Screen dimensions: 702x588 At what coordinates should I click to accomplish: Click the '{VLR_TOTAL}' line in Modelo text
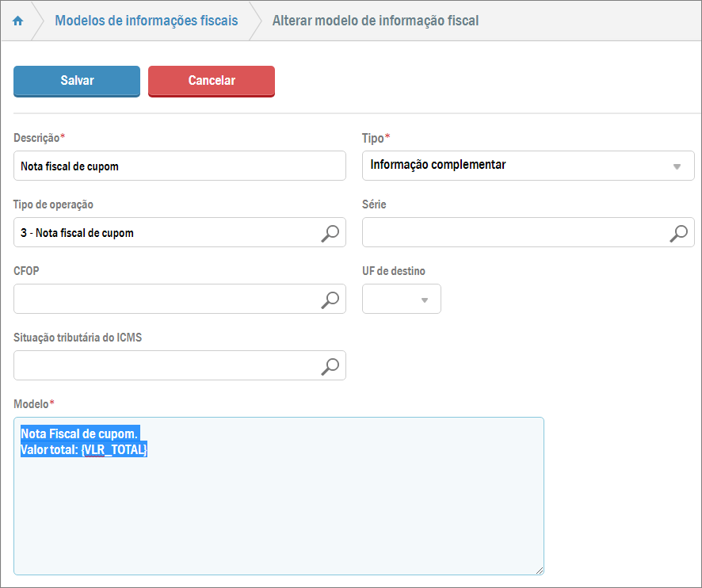click(x=114, y=450)
